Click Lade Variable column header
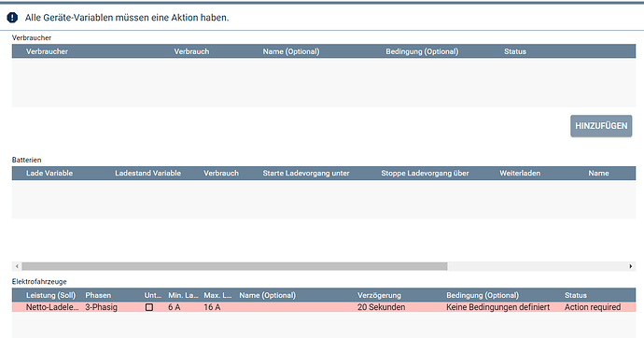Viewport: 644px width, 338px height. click(49, 173)
